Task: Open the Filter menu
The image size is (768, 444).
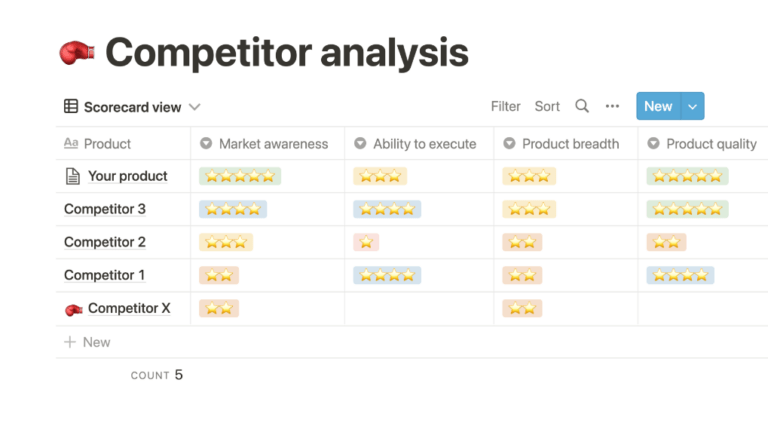Action: (505, 106)
